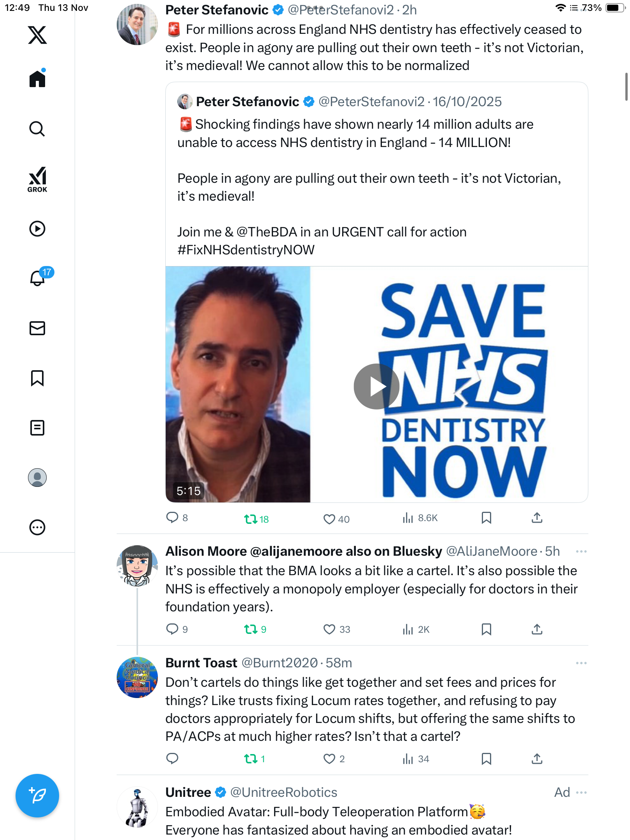Tap the compose new post button
This screenshot has height=840, width=630.
37,796
